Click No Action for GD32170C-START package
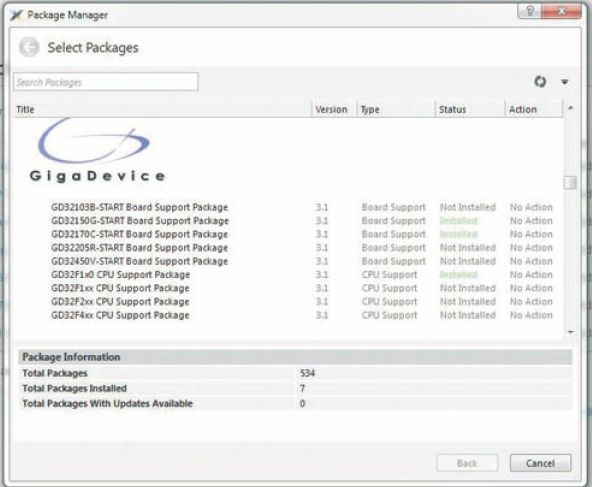 (x=531, y=234)
